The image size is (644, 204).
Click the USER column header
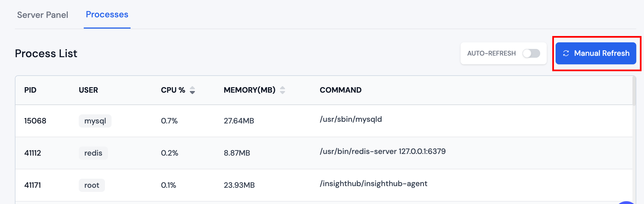click(x=88, y=90)
